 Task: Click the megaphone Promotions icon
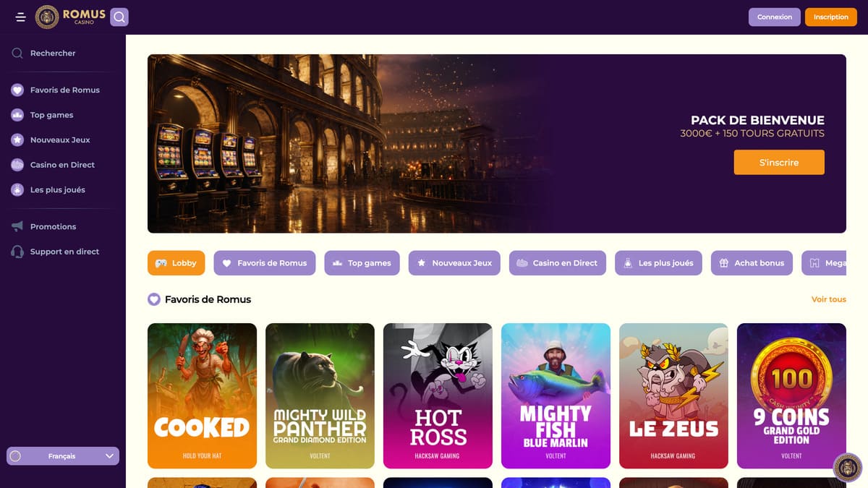point(17,226)
